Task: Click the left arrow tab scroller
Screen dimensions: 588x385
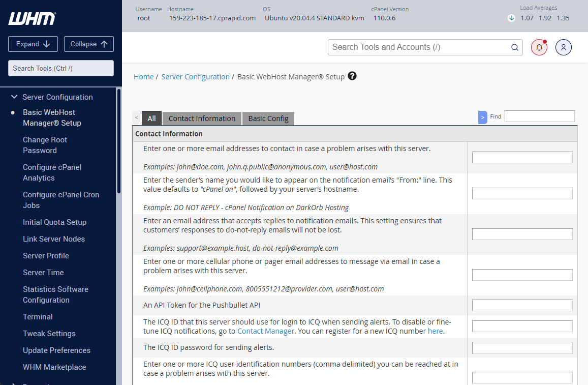Action: click(x=137, y=118)
